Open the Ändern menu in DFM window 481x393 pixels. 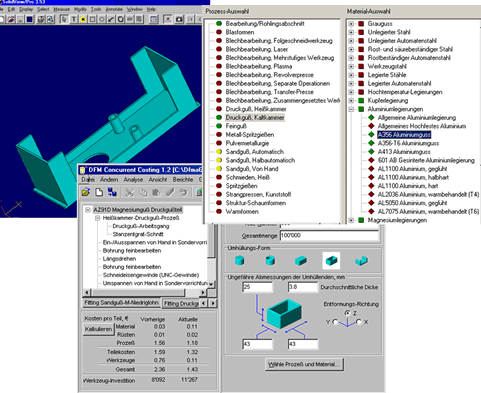pyautogui.click(x=109, y=179)
